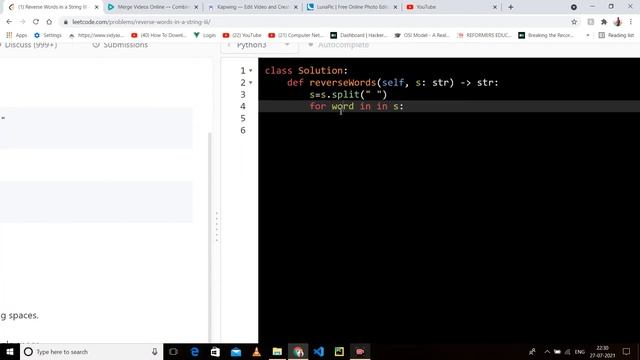Viewport: 640px width, 360px height.
Task: Click the 'class Solution:' code line
Action: coord(306,71)
